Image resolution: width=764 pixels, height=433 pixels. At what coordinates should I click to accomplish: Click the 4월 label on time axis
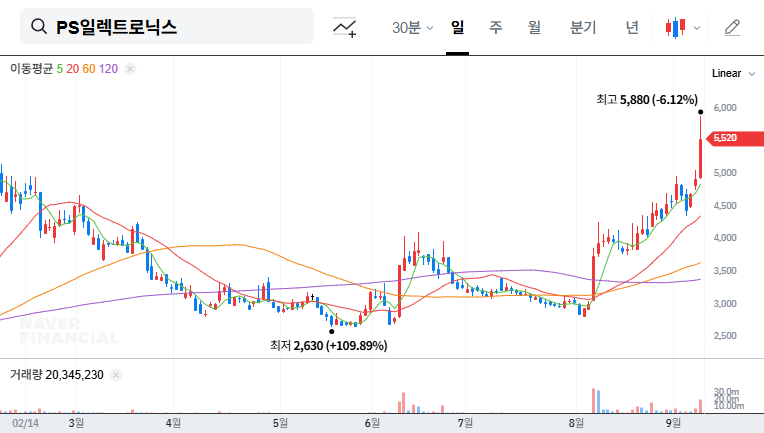[173, 423]
